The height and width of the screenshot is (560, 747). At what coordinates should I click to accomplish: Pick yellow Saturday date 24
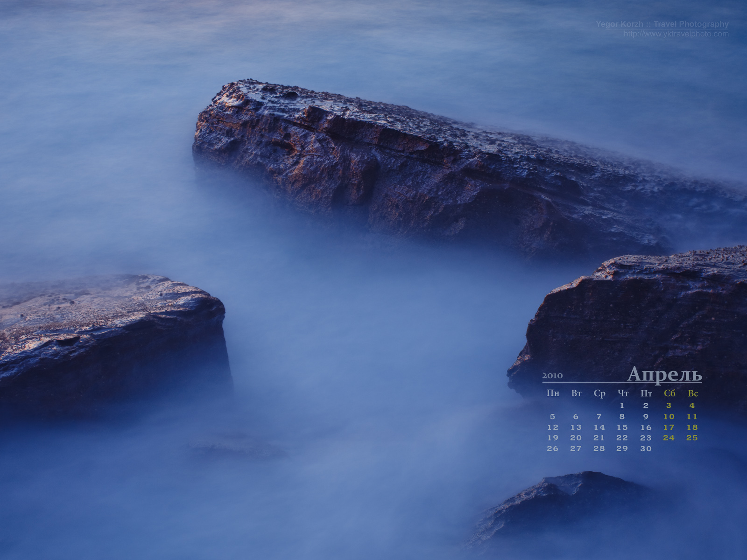point(669,438)
